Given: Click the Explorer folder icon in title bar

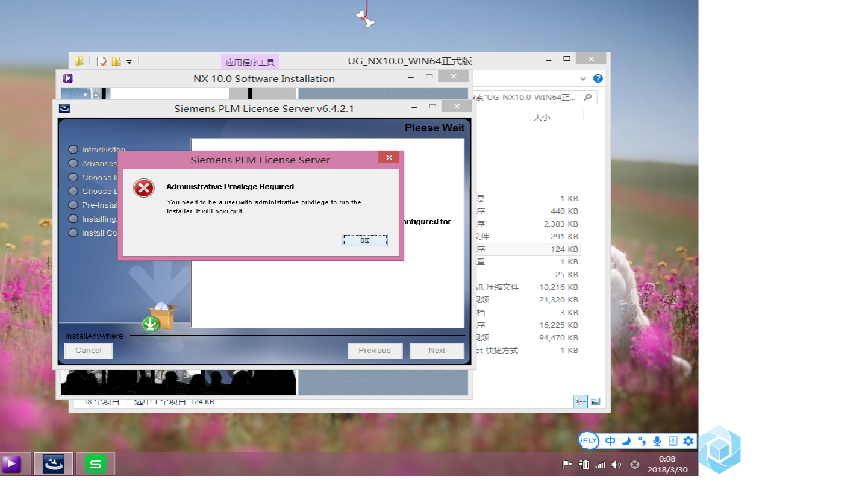Looking at the screenshot, I should (x=79, y=61).
